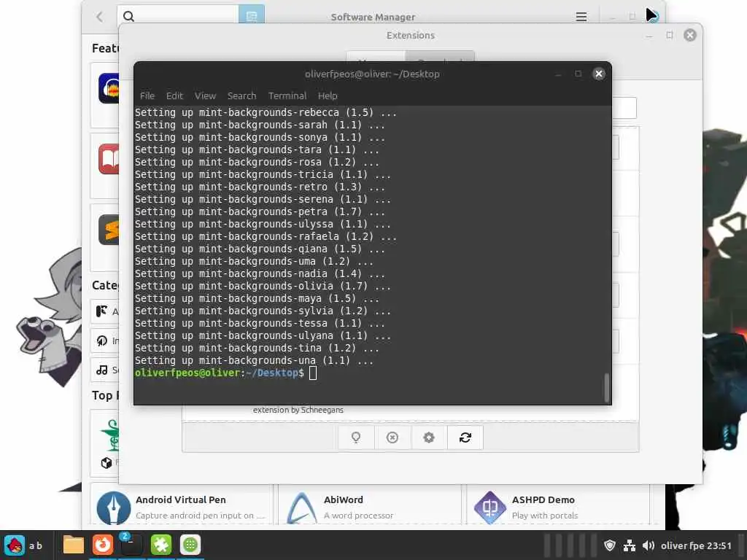Screen dimensions: 747x560
Task: Click the gear configure icon in Extensions
Action: pyautogui.click(x=429, y=437)
